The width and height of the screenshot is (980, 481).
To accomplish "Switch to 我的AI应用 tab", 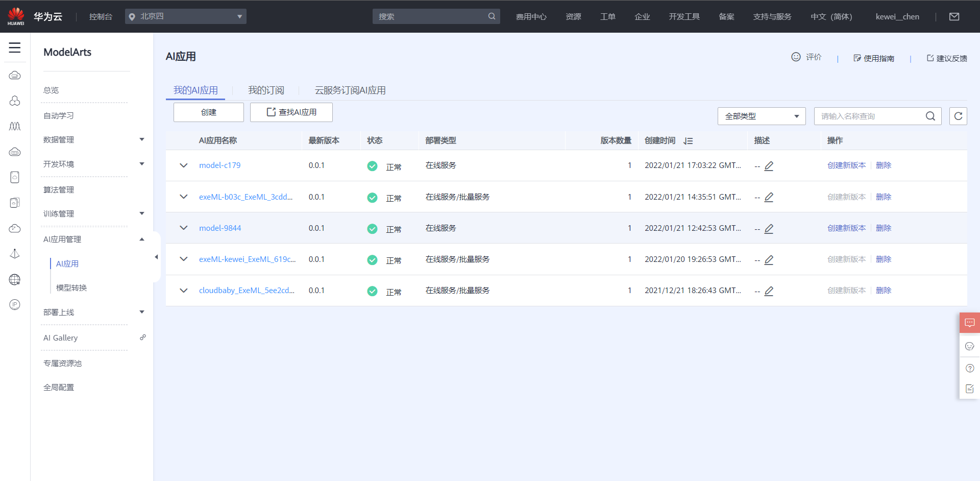I will click(195, 90).
